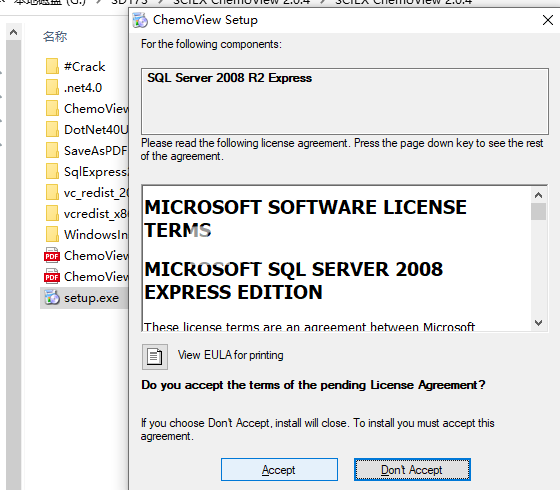Select the setup.exe installer icon
Screen dimensions: 560x490
click(52, 298)
